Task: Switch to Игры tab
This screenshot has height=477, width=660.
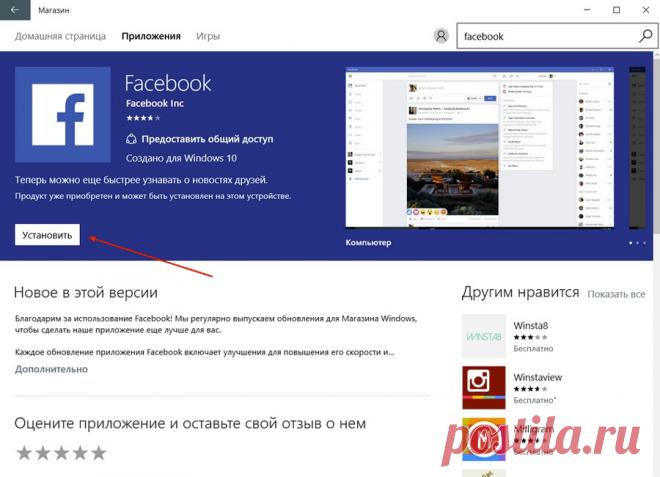Action: 208,36
